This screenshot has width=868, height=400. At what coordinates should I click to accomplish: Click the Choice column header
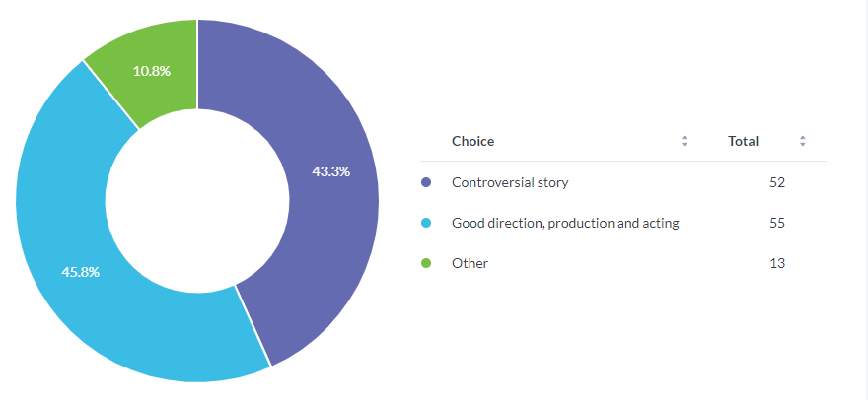[x=472, y=141]
